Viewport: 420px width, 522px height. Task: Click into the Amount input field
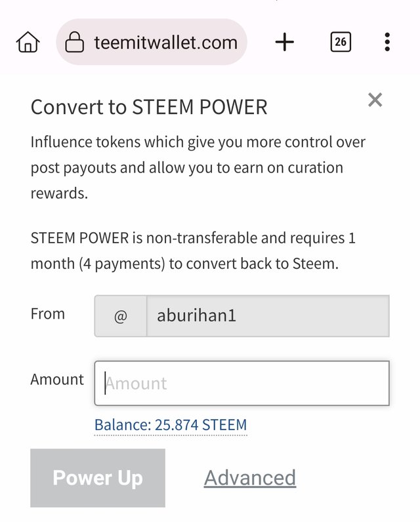tap(241, 383)
